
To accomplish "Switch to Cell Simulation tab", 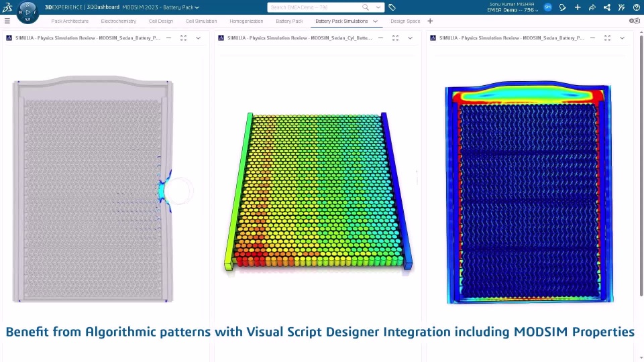I will pyautogui.click(x=201, y=21).
